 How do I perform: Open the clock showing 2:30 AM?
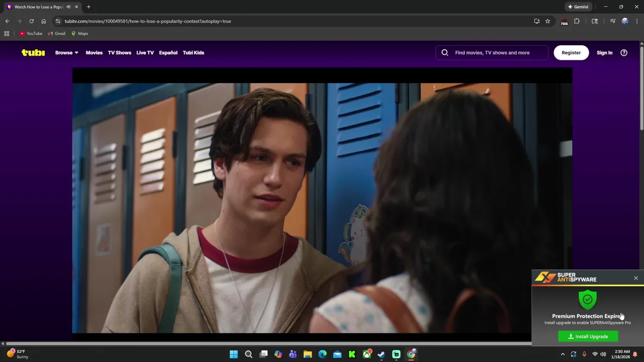[622, 354]
